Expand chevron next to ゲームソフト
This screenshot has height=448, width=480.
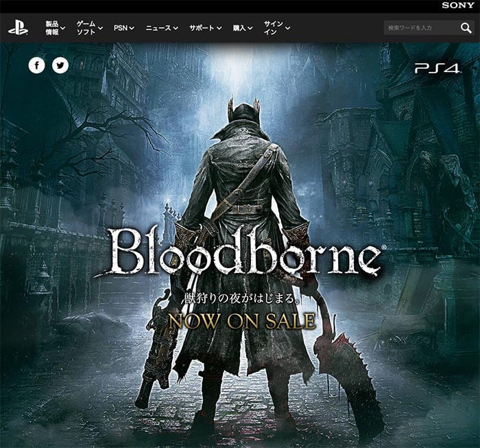pyautogui.click(x=100, y=28)
